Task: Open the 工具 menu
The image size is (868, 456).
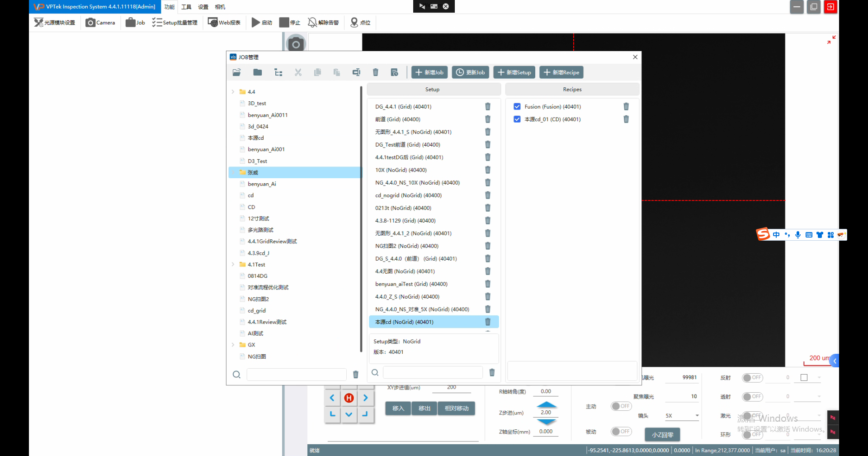Action: pos(186,7)
